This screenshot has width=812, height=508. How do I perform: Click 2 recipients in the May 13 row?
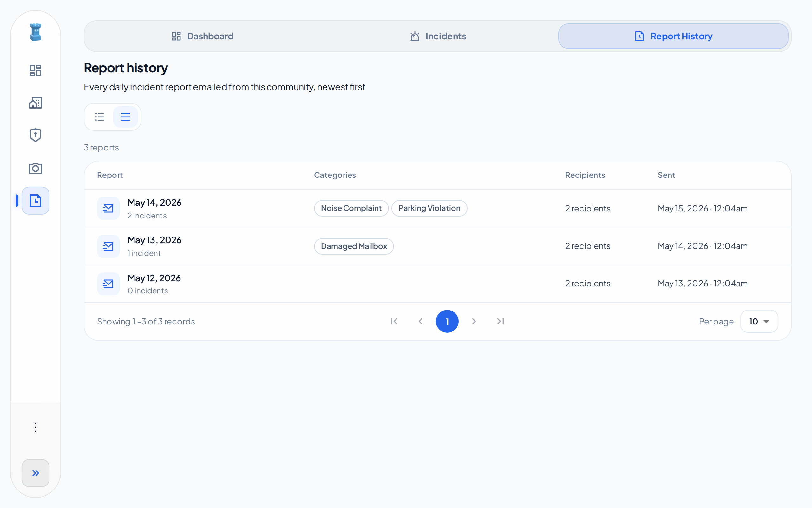(587, 246)
